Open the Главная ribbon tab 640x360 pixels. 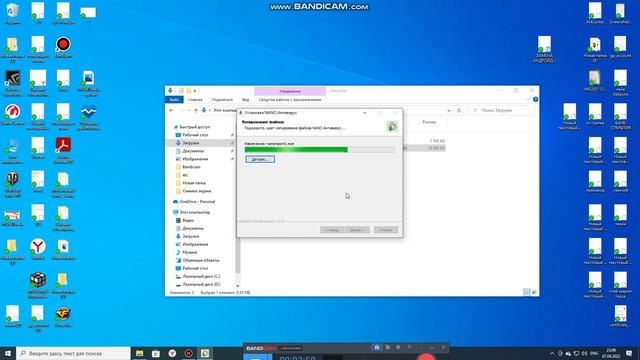[195, 100]
